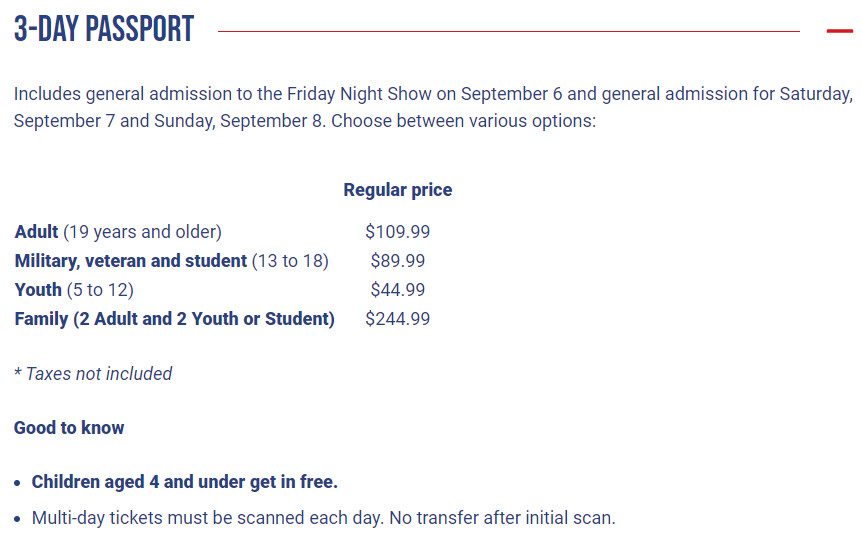Click the bullet before Children aged 4
The width and height of the screenshot is (862, 537).
pos(18,483)
